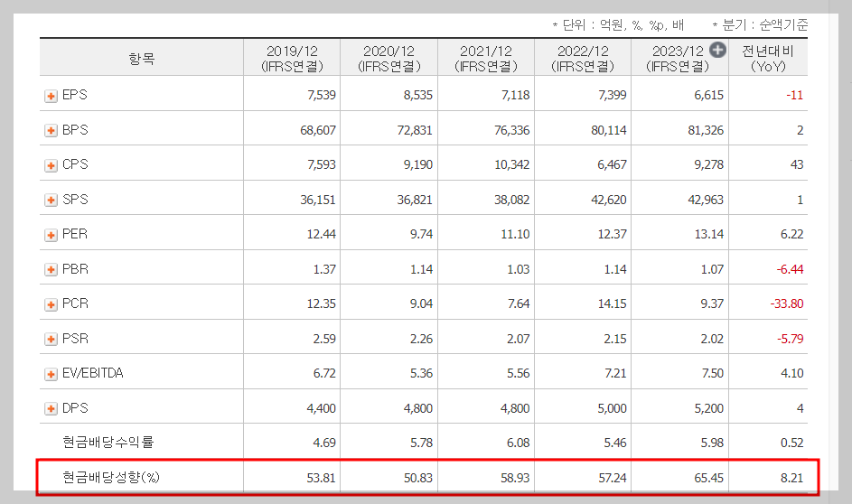Click the EPS row label
The width and height of the screenshot is (852, 504).
[x=74, y=95]
